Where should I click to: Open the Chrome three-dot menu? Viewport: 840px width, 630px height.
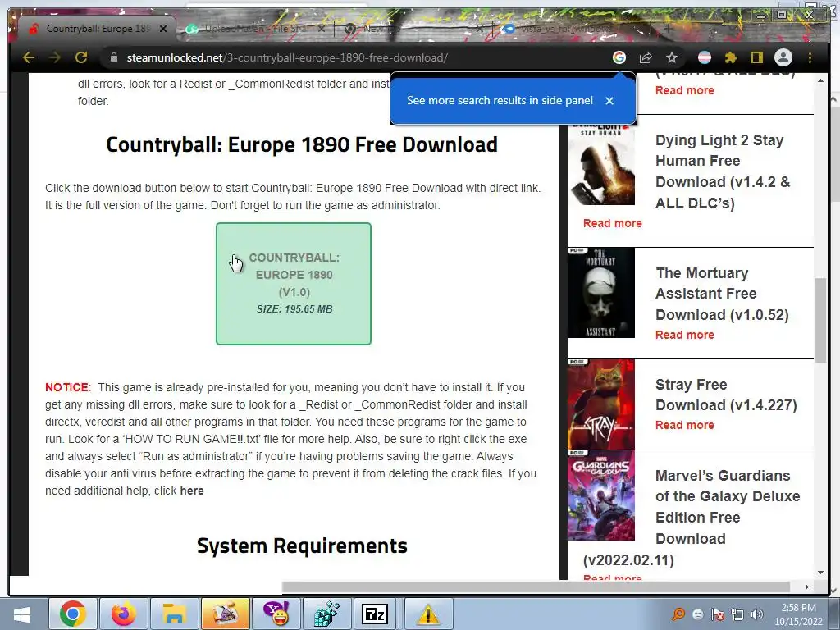(x=810, y=57)
